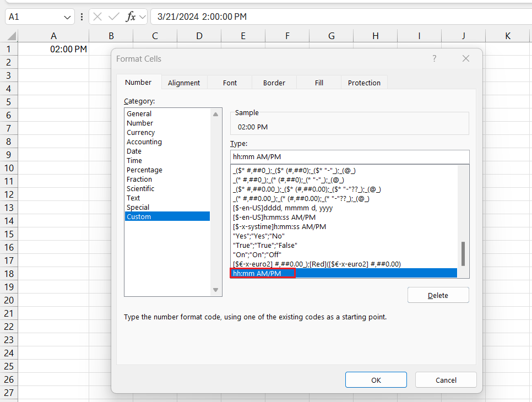
Task: Switch to the Alignment tab
Action: click(184, 83)
